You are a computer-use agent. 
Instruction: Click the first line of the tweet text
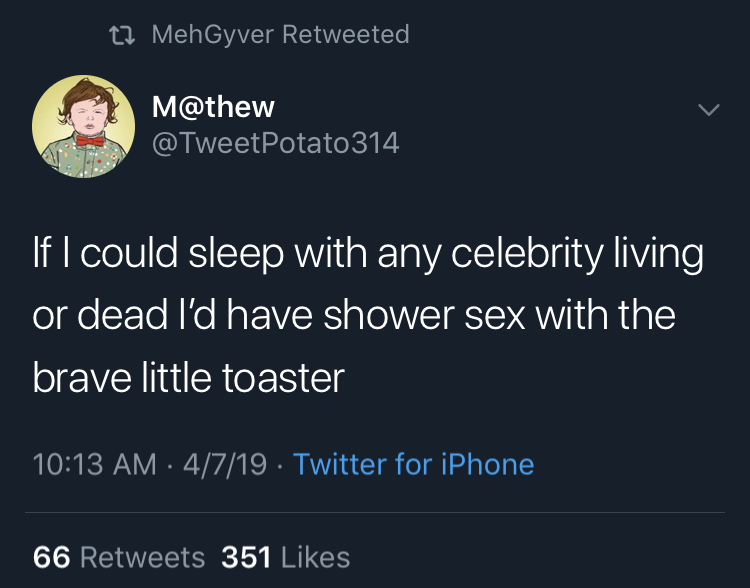tap(368, 253)
